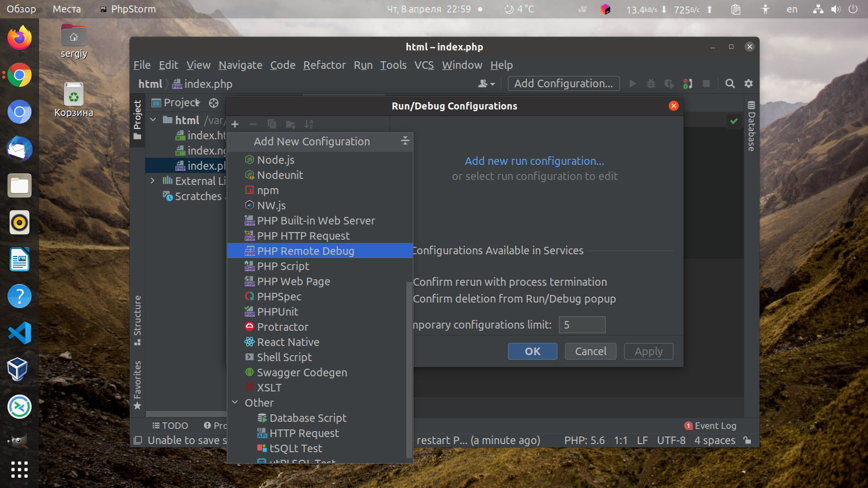
Task: Toggle listening for PHP debug connections
Action: pyautogui.click(x=688, y=84)
